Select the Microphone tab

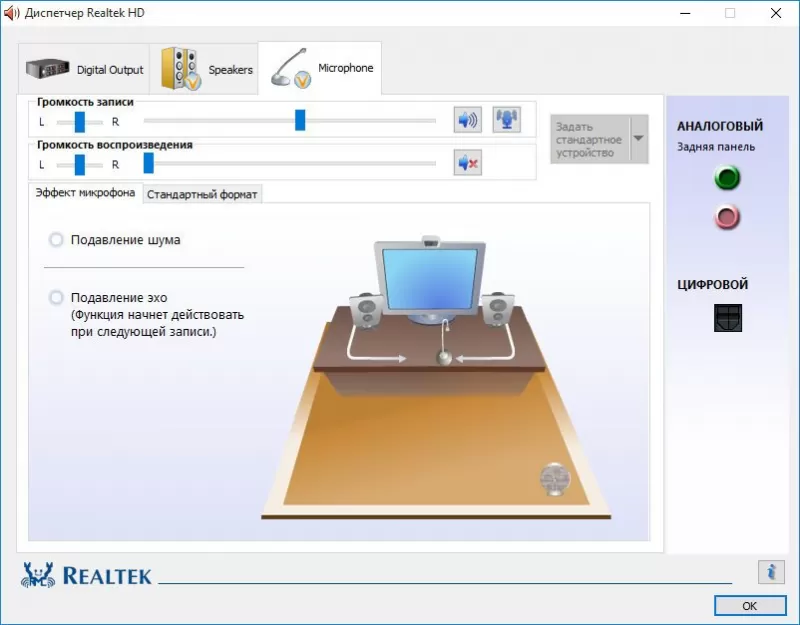320,68
